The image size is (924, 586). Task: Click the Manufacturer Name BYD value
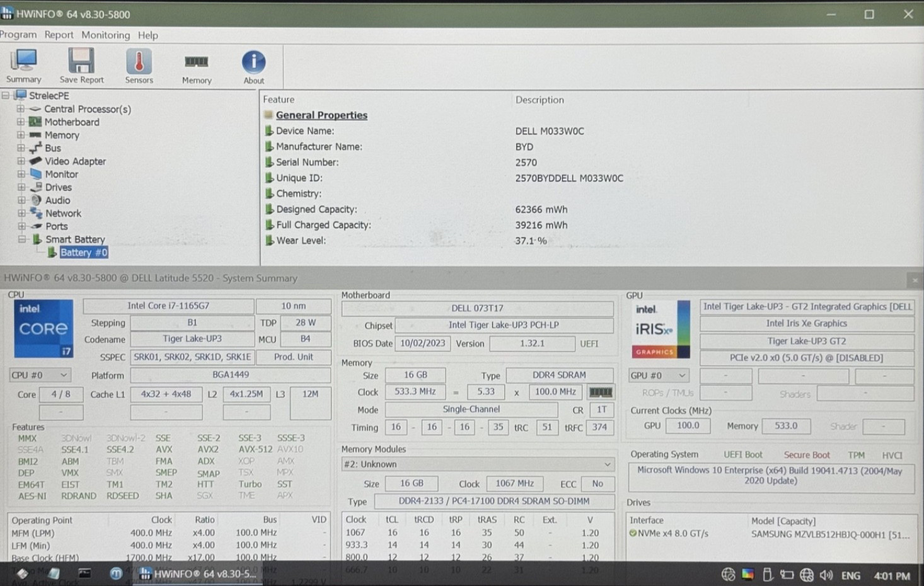(x=524, y=147)
